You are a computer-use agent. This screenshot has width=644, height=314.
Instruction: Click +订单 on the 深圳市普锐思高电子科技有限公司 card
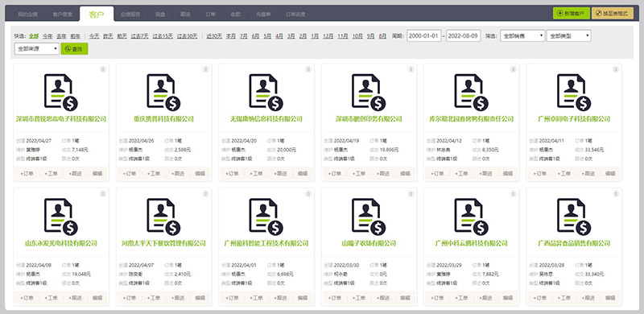point(27,173)
